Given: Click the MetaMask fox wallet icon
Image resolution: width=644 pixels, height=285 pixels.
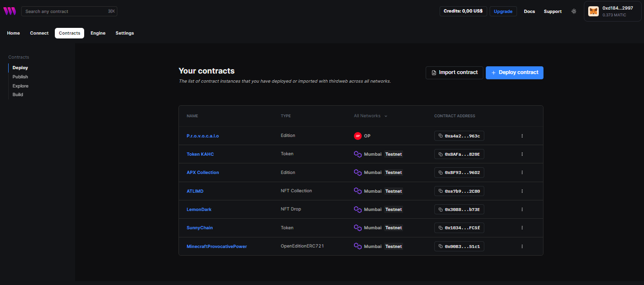Looking at the screenshot, I should pyautogui.click(x=593, y=11).
